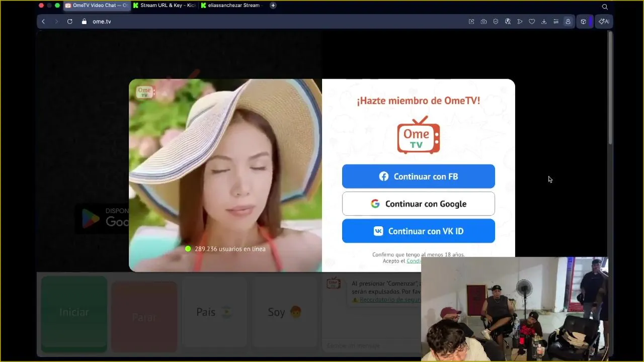Open the tab search magnifier icon
Image resolution: width=644 pixels, height=362 pixels.
(605, 7)
